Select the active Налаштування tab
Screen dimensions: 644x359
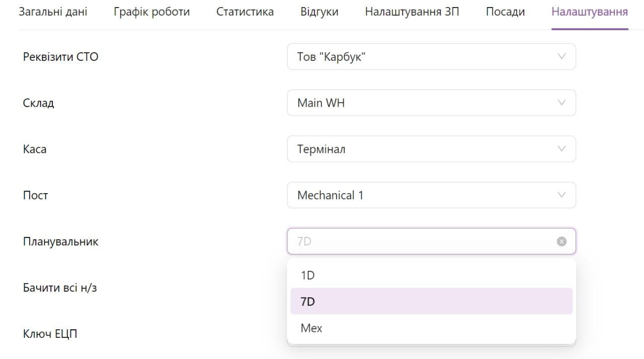pos(590,12)
